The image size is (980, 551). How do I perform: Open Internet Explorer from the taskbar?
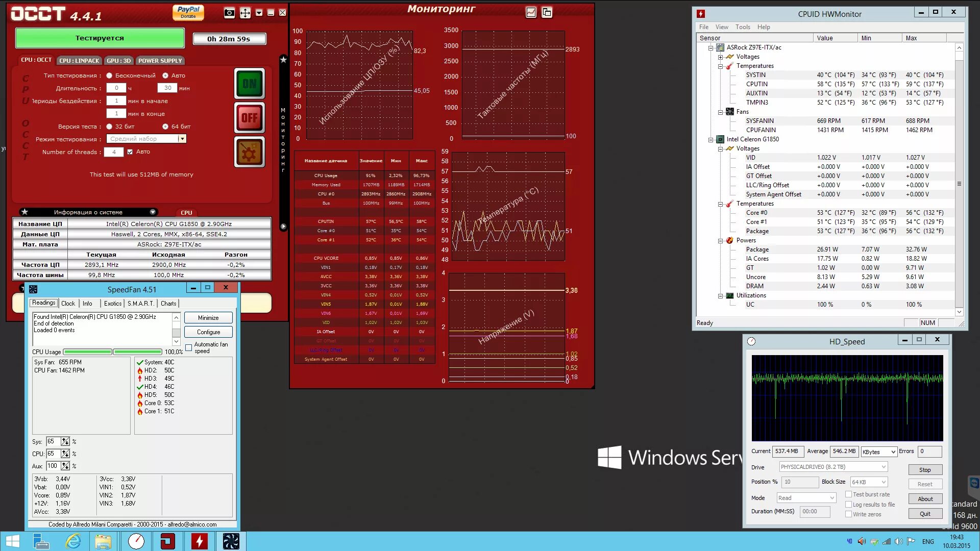tap(73, 541)
